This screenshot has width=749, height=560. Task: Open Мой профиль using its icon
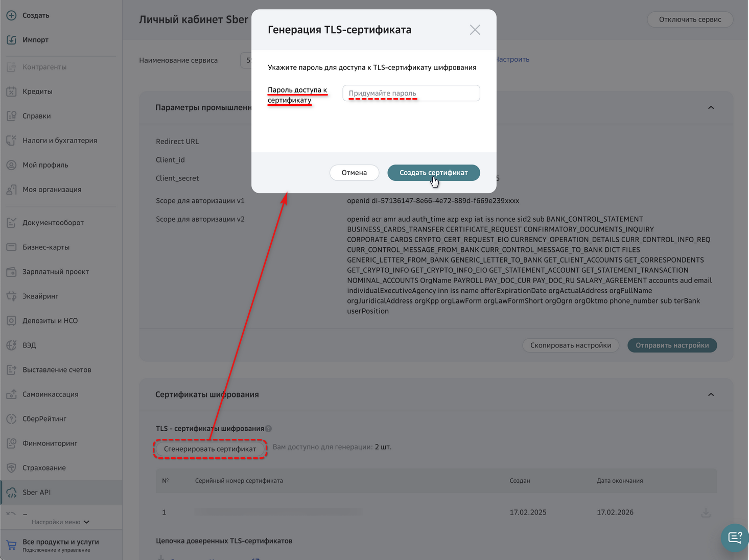coord(11,165)
